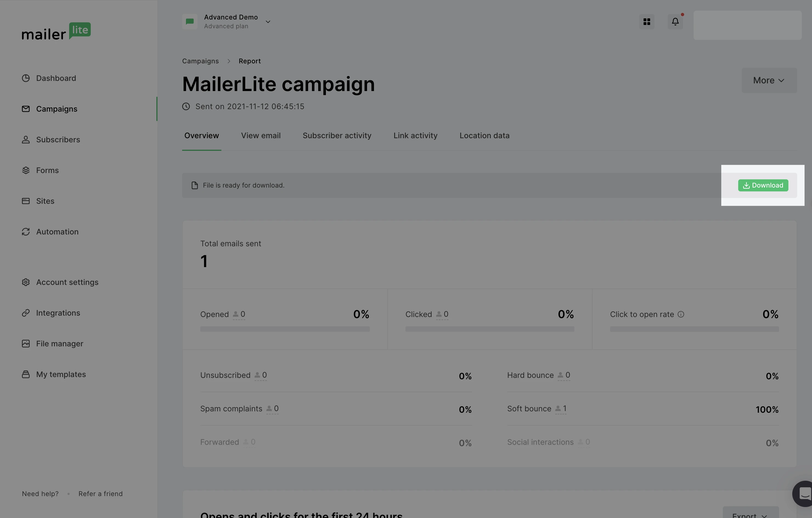Switch to the Subscriber activity tab
Screen dimensions: 812x518
tap(337, 135)
